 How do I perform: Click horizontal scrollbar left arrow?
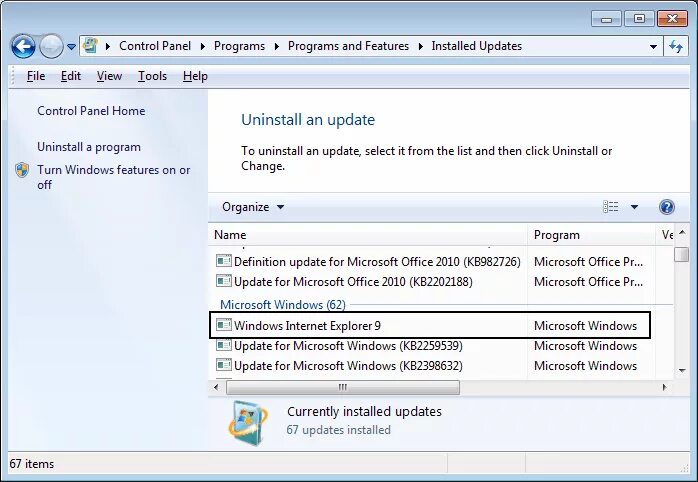(x=216, y=387)
